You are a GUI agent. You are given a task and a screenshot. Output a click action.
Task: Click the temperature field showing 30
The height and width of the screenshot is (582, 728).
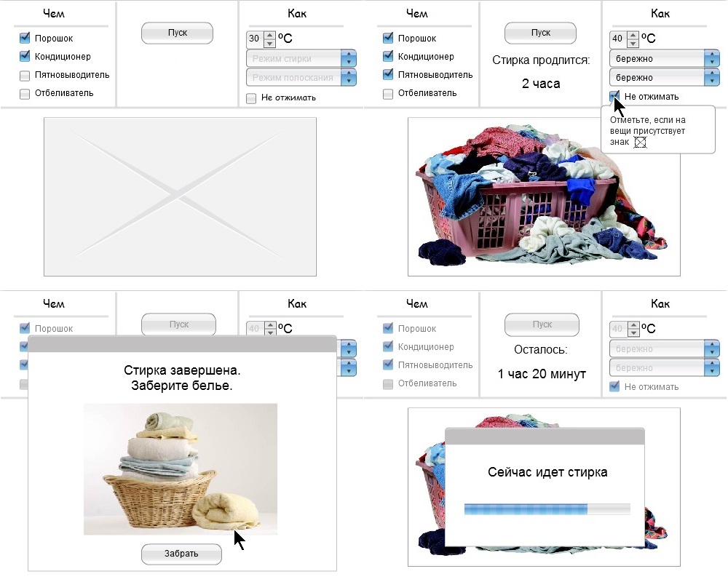[x=255, y=39]
